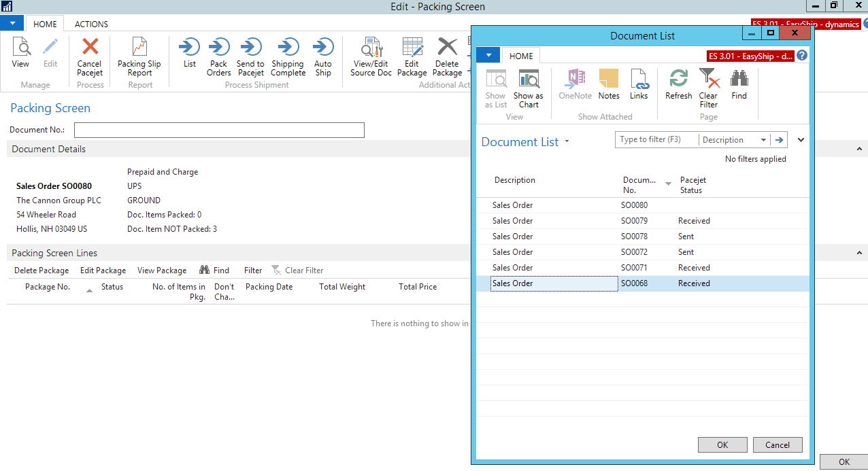Select row with document SO0079

coord(643,221)
